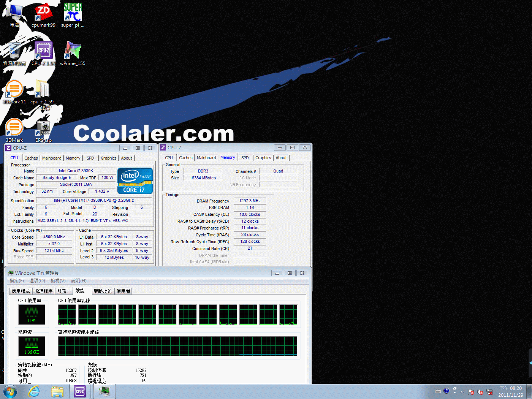Open SPD tab in right CPU-Z window
The height and width of the screenshot is (399, 532).
coord(245,158)
